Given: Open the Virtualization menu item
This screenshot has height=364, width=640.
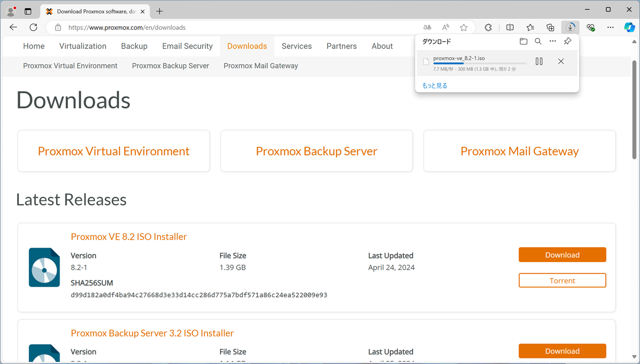Looking at the screenshot, I should 82,46.
